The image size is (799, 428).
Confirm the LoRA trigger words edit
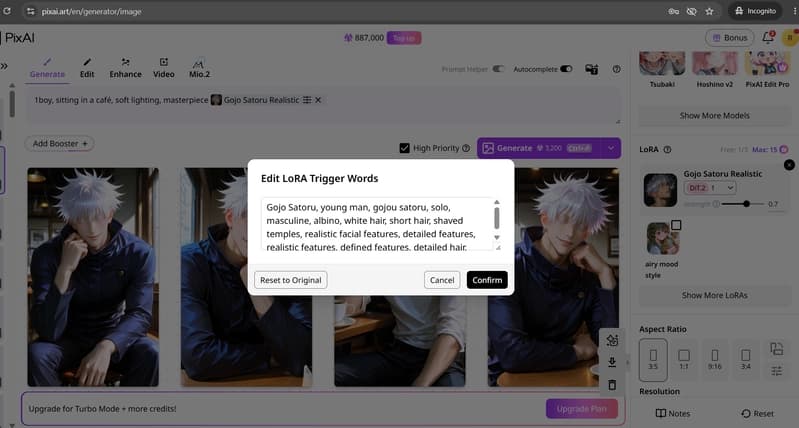click(x=487, y=280)
